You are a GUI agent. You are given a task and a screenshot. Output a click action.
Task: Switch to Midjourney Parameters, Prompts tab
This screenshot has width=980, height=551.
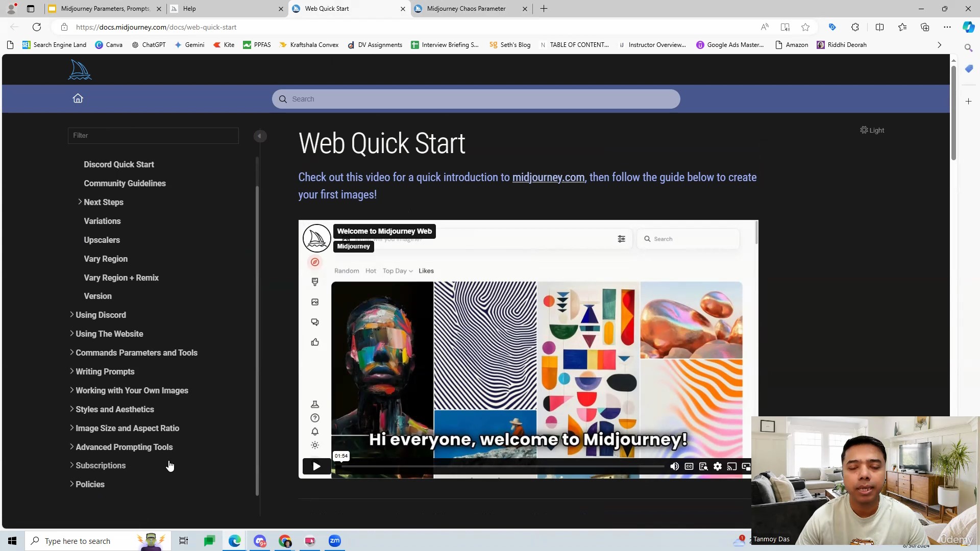(x=105, y=9)
